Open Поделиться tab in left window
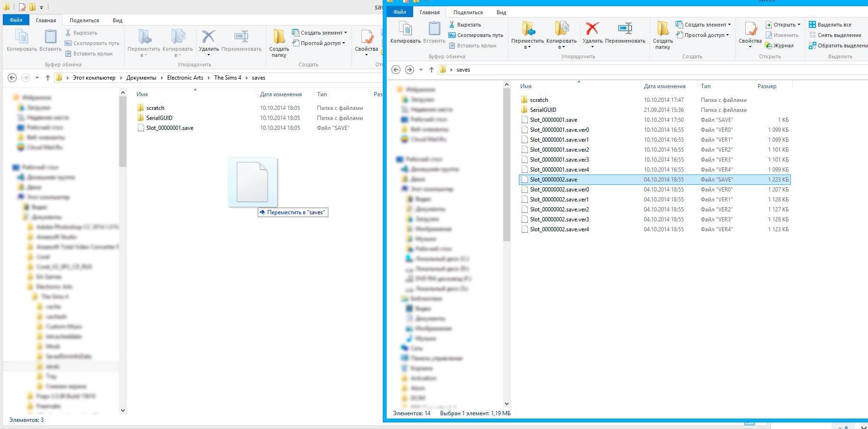This screenshot has width=868, height=429. 84,20
